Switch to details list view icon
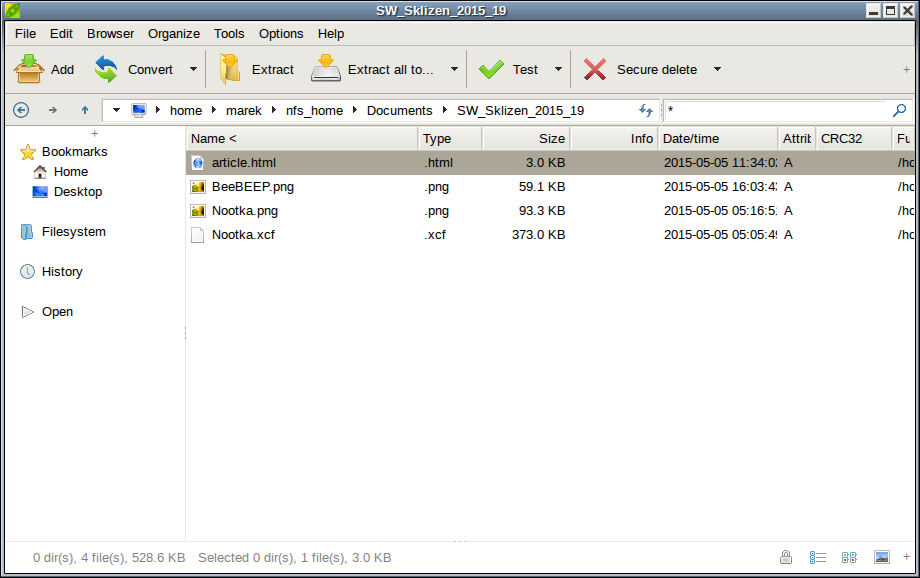920x578 pixels. click(x=818, y=557)
